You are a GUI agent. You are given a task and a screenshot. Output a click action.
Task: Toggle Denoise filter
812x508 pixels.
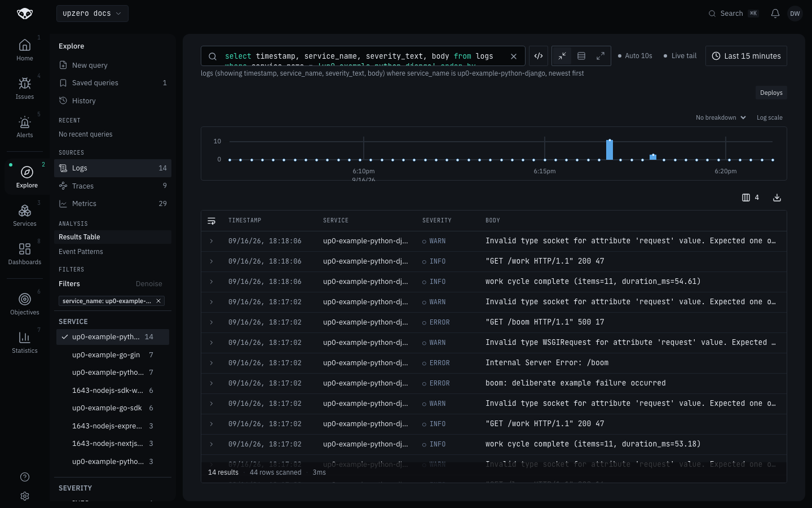(x=149, y=284)
